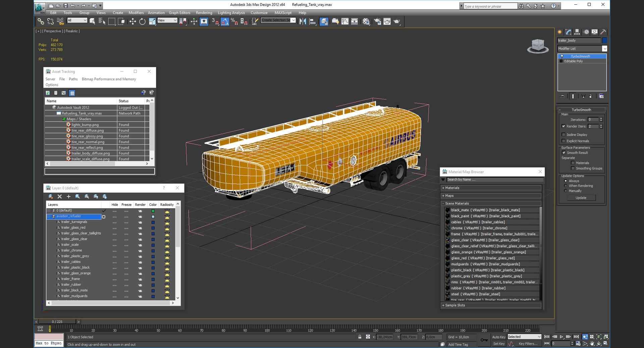Open the Render Setup icon
The height and width of the screenshot is (348, 644).
click(377, 21)
